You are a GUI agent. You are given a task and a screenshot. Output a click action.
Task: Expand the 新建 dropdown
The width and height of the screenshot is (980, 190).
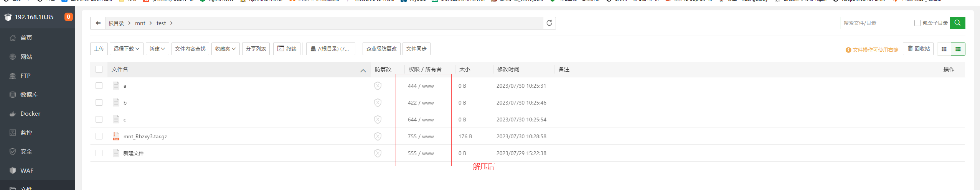tap(157, 49)
